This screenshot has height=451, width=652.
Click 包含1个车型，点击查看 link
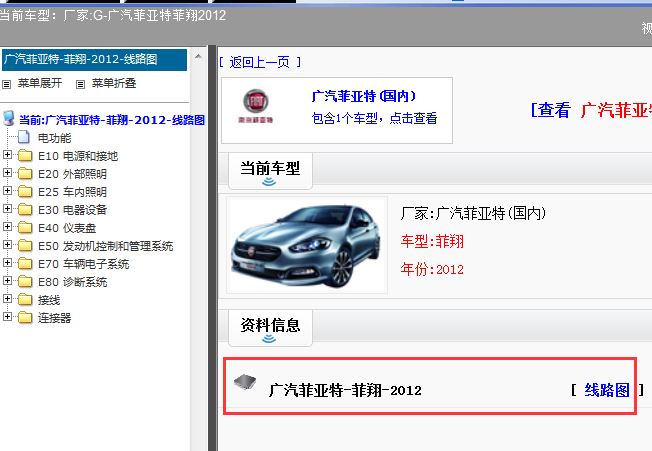[x=374, y=118]
